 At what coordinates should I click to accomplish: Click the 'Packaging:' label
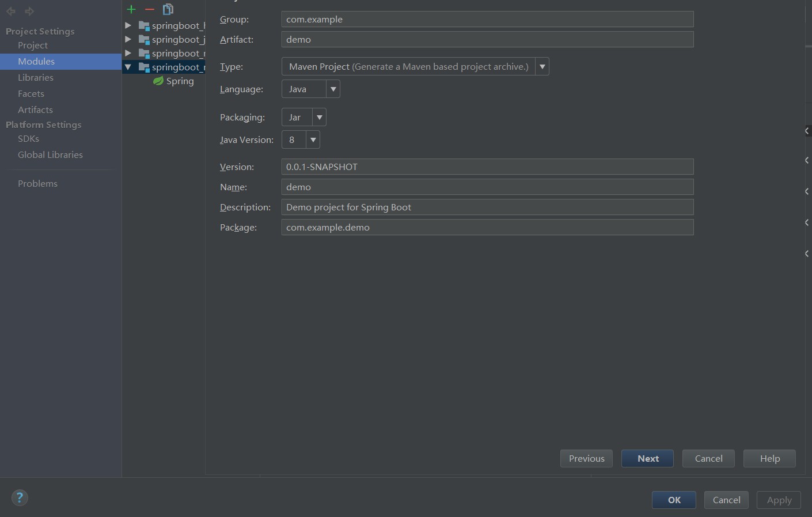pos(242,118)
